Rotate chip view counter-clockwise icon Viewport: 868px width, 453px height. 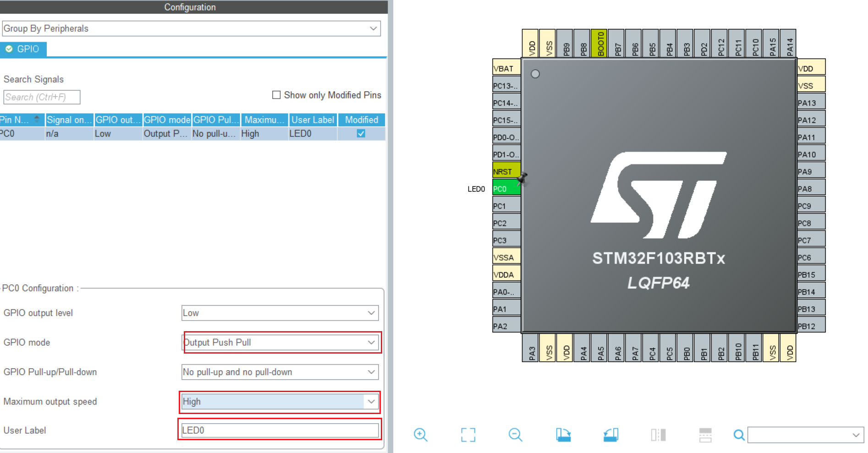pos(611,435)
